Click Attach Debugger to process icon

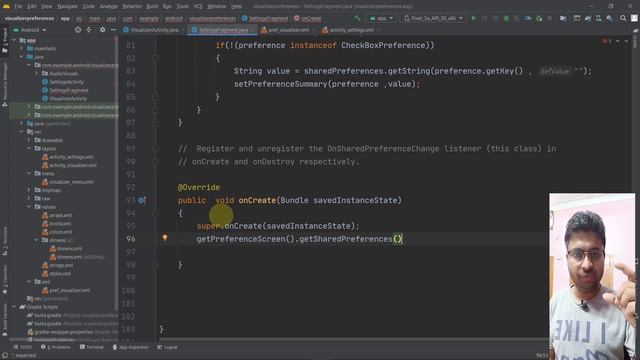pos(539,18)
